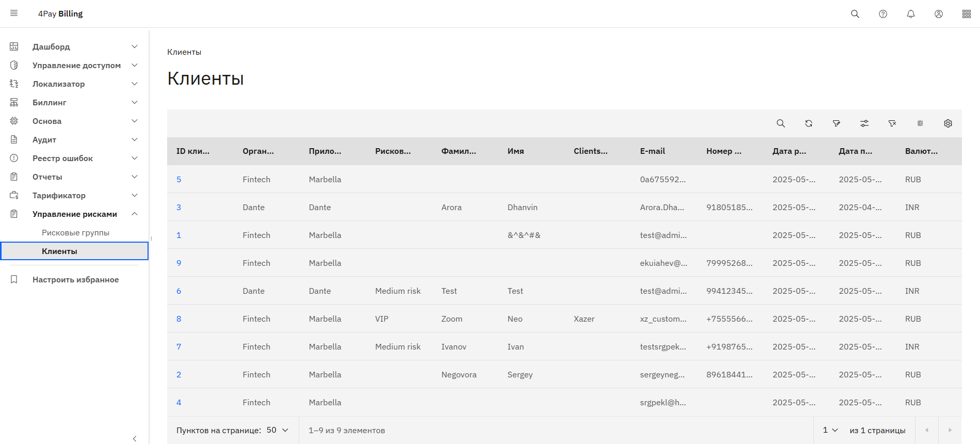Open the sliders adjustment icon above the table
980x444 pixels.
click(864, 123)
